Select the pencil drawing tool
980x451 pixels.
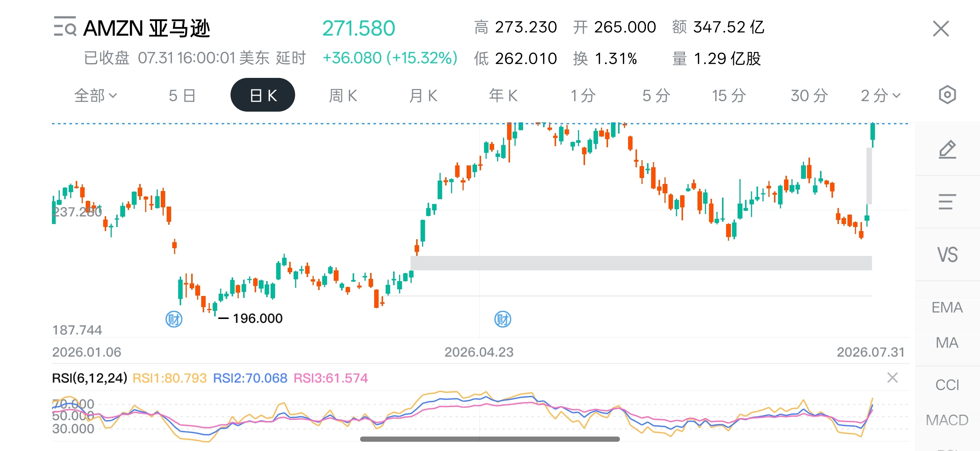(x=947, y=149)
